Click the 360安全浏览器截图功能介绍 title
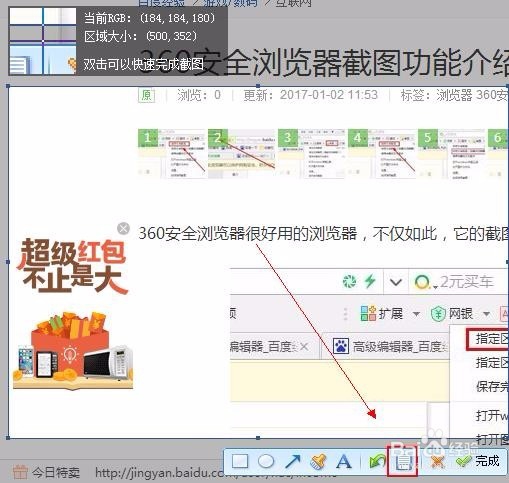The image size is (509, 483). pyautogui.click(x=323, y=62)
